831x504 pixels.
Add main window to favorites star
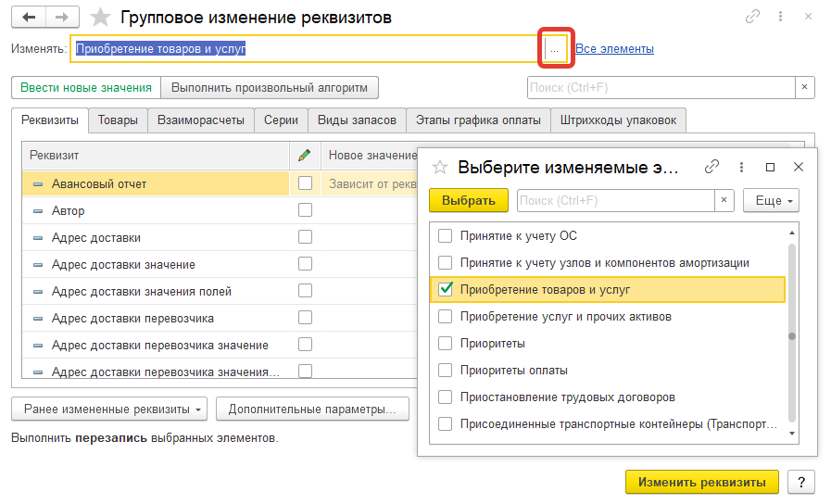(102, 18)
